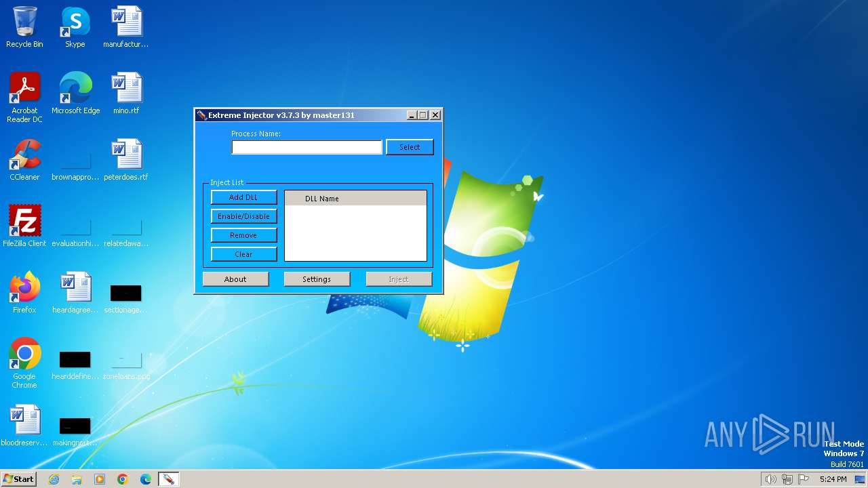
Task: Select the manufactur... Word document icon
Action: tap(126, 27)
